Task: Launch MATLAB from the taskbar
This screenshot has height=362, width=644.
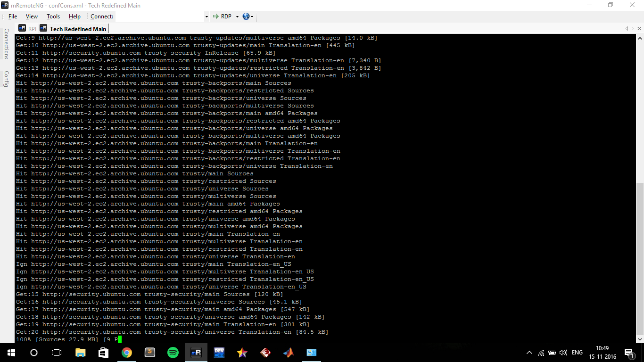Action: (x=289, y=353)
